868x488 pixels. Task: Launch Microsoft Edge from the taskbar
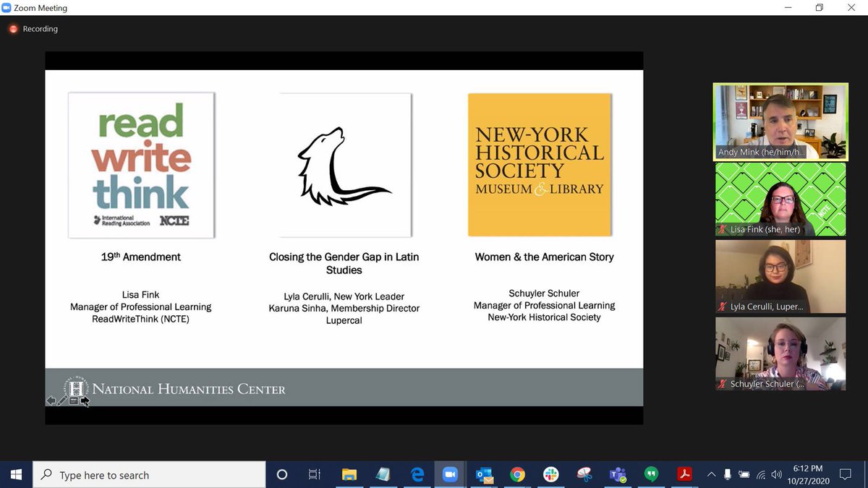point(417,475)
